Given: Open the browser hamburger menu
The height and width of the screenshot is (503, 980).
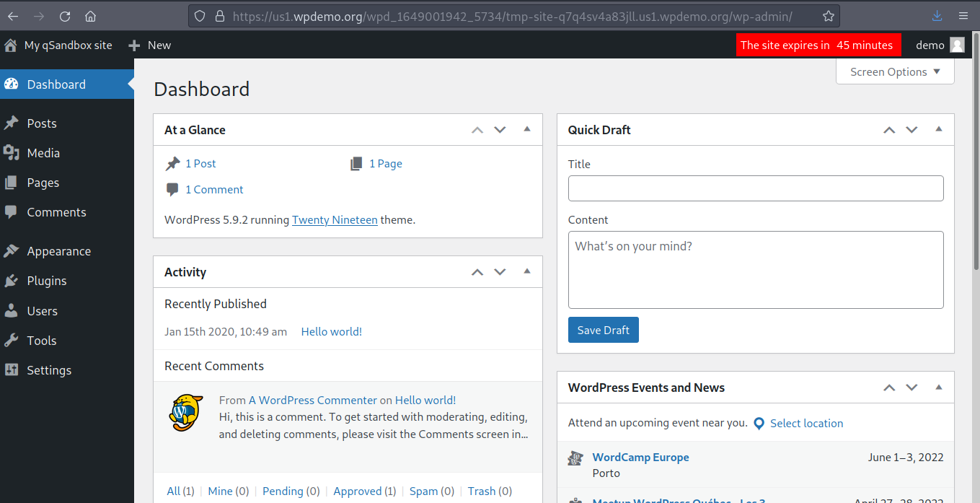Looking at the screenshot, I should (x=963, y=16).
